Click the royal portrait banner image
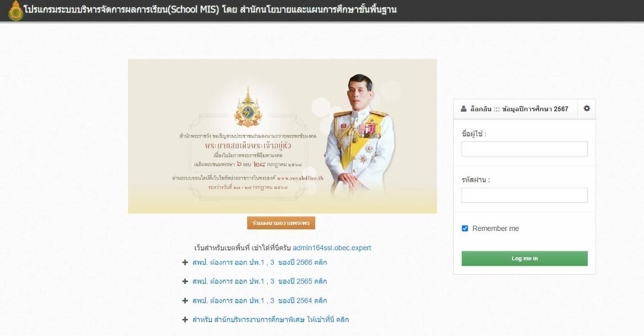This screenshot has height=336, width=644. coord(283,136)
